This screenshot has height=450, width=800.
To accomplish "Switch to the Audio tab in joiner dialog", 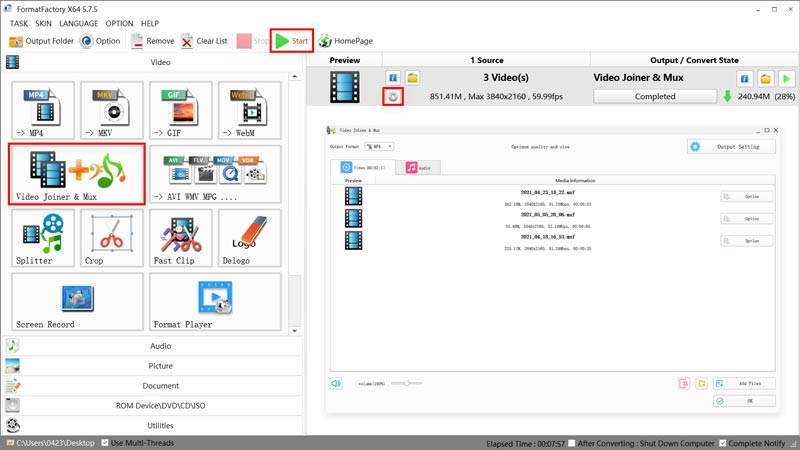I will [421, 169].
